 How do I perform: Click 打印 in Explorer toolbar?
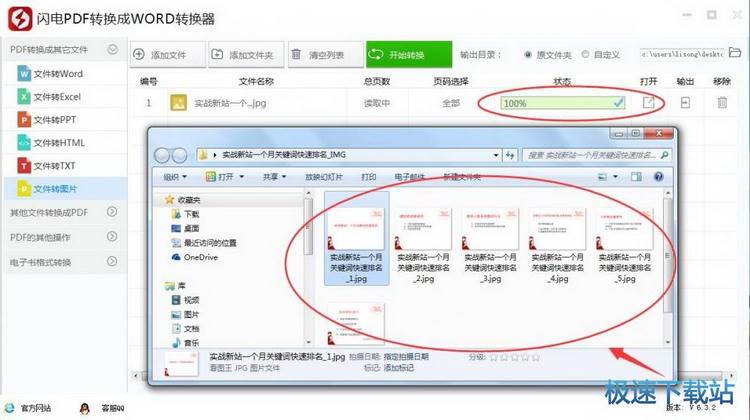pyautogui.click(x=368, y=177)
